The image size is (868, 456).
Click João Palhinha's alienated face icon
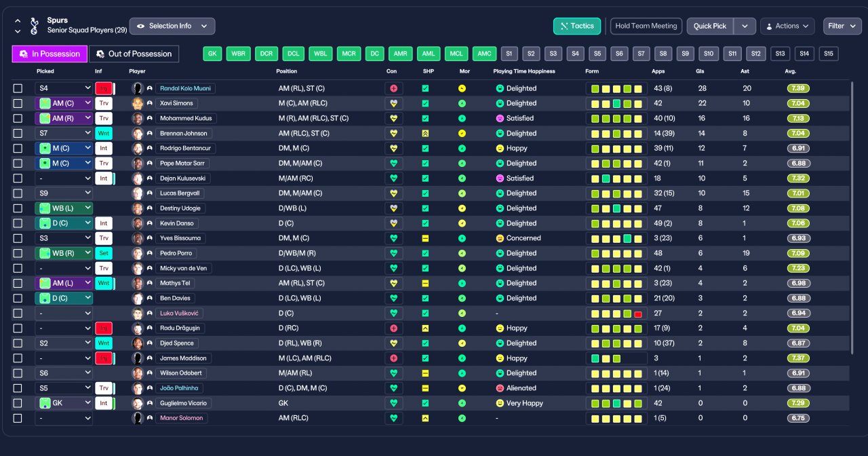[500, 388]
